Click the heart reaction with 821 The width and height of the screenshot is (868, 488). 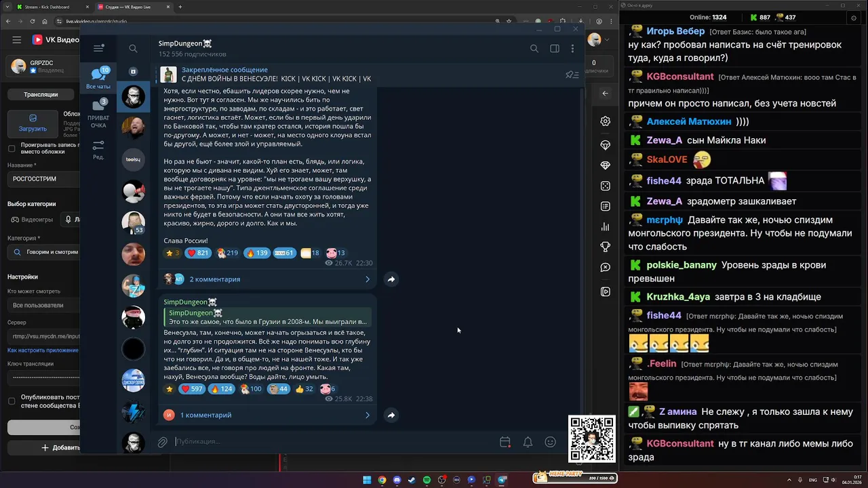(x=197, y=253)
